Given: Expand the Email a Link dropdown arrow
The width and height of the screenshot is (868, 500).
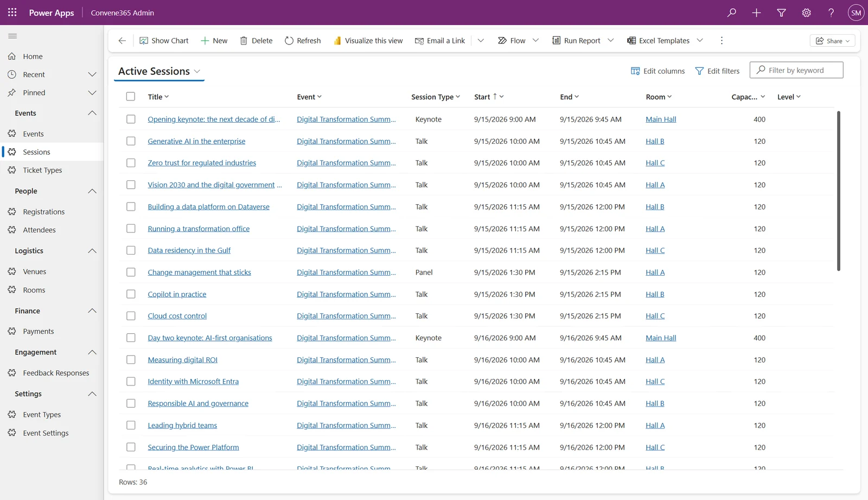Looking at the screenshot, I should coord(481,41).
